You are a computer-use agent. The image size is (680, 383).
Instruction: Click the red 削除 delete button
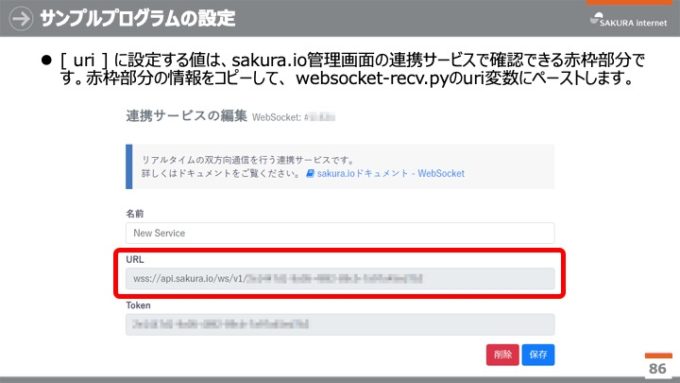[x=502, y=354]
